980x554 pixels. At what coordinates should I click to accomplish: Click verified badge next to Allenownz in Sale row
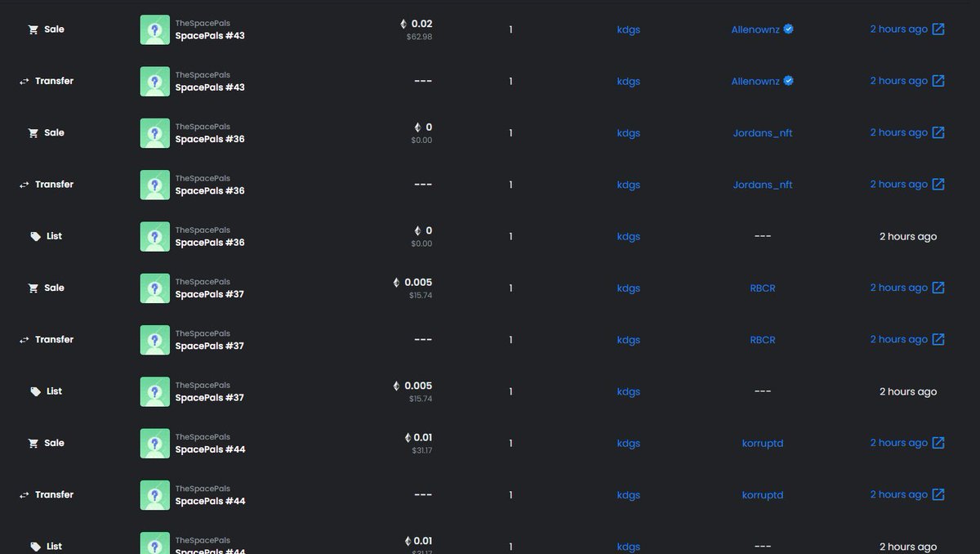coord(788,29)
